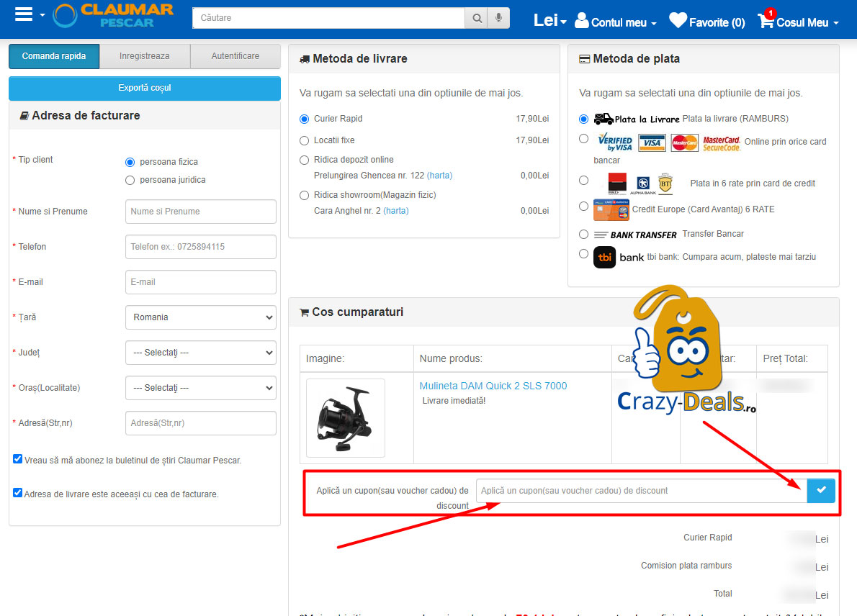Focus the Căutare search field
The image size is (857, 616).
point(328,18)
